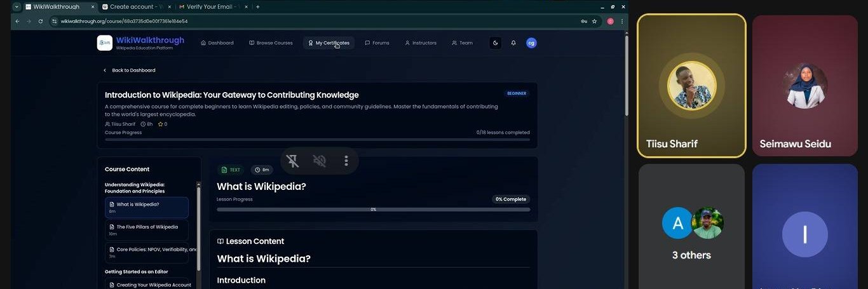The width and height of the screenshot is (868, 289).
Task: Bookmark this page with star icon
Action: [595, 21]
